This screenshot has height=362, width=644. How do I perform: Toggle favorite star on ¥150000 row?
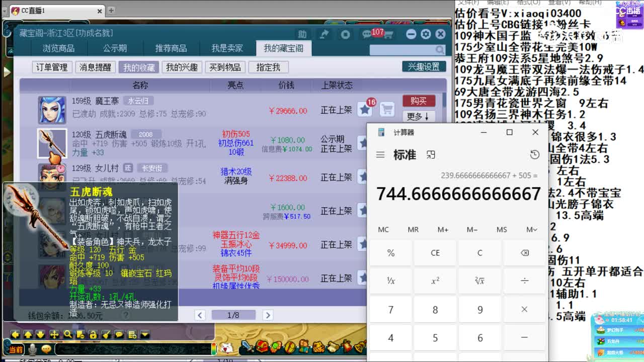pos(362,278)
